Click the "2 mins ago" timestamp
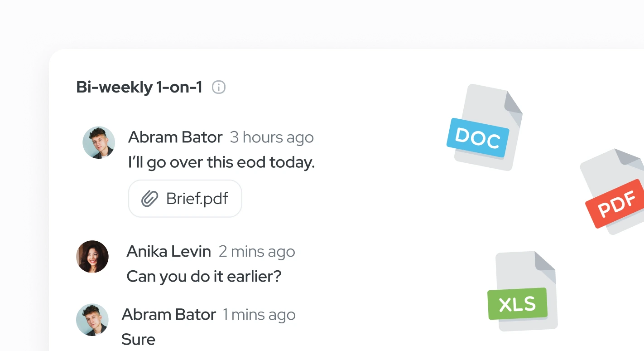Screen dimensions: 644x351 [x=257, y=252]
